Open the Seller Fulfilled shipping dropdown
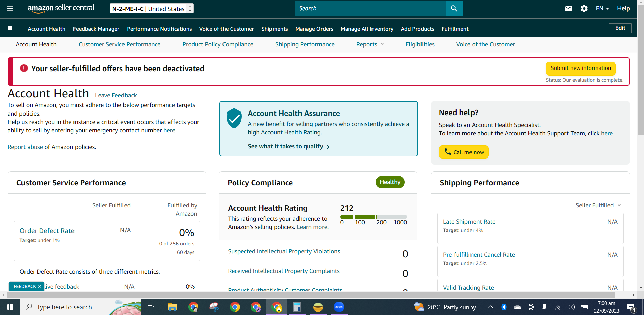The height and width of the screenshot is (315, 644). (598, 205)
